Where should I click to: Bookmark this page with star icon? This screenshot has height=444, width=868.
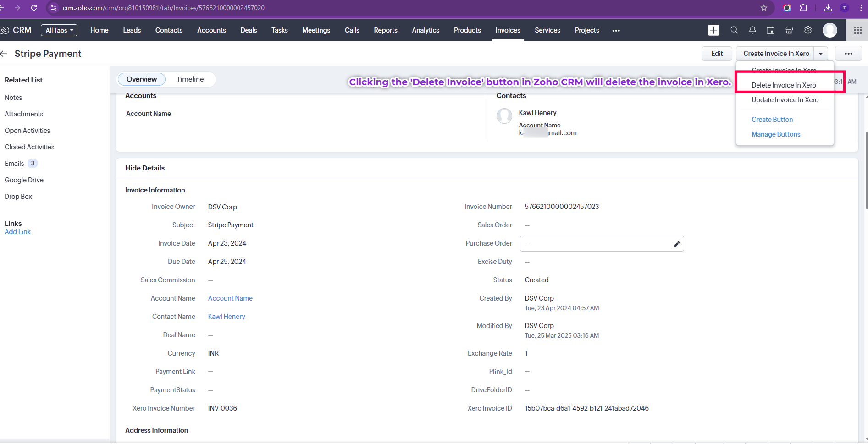tap(764, 8)
